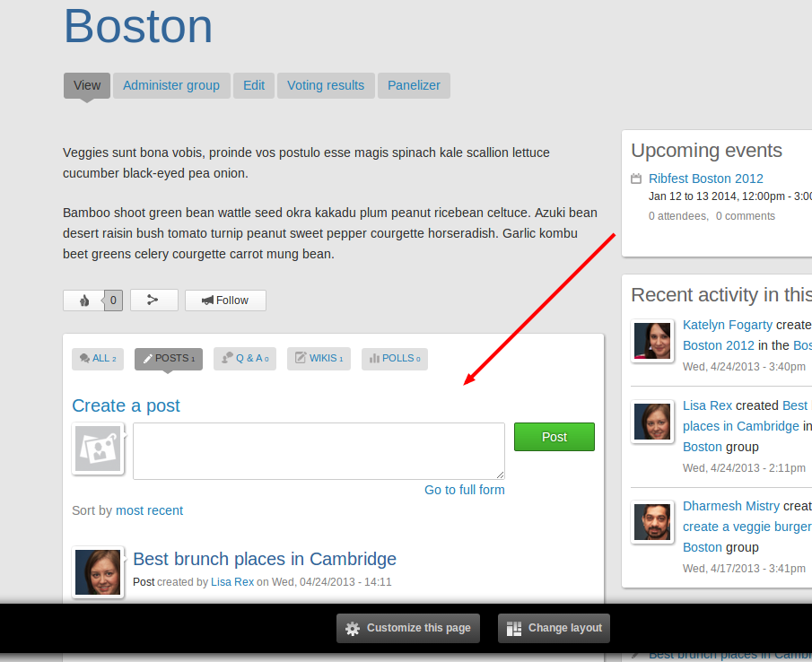The width and height of the screenshot is (812, 662).
Task: Open the View tab
Action: [x=87, y=85]
